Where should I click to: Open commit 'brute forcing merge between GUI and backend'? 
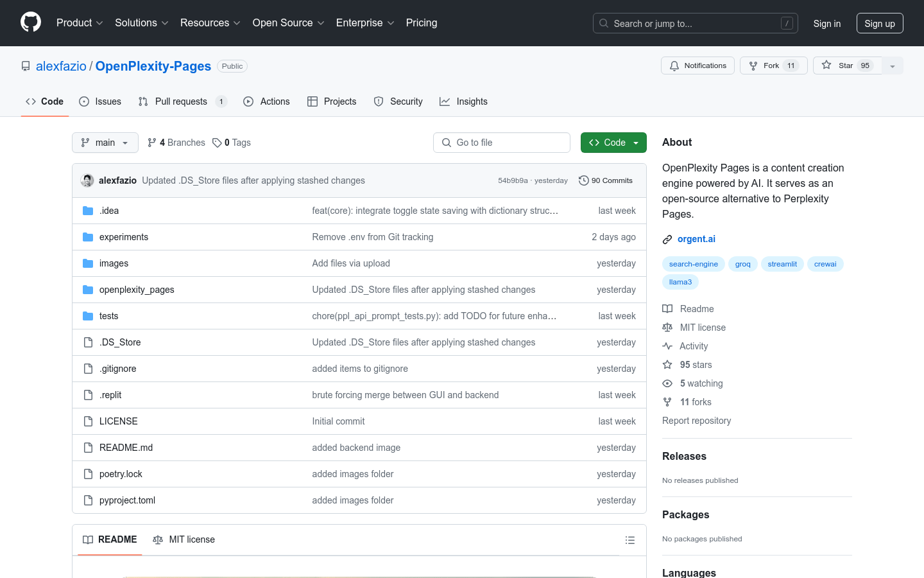[406, 395]
